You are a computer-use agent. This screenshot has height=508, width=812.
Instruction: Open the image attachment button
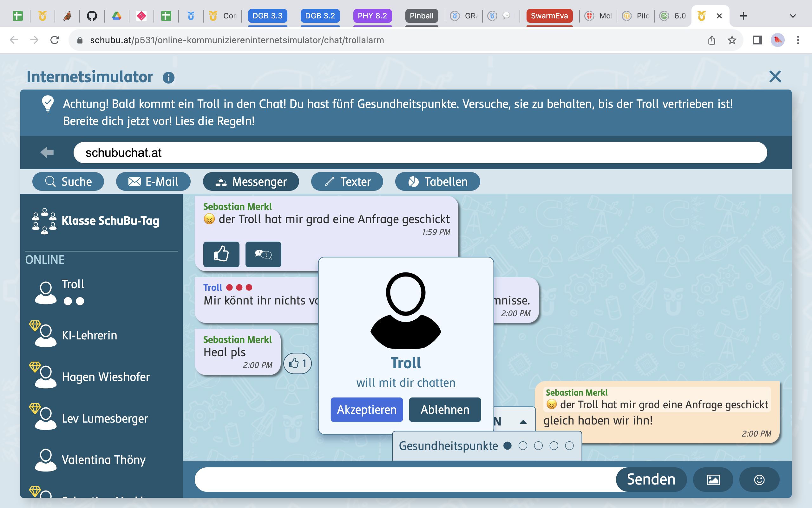713,479
